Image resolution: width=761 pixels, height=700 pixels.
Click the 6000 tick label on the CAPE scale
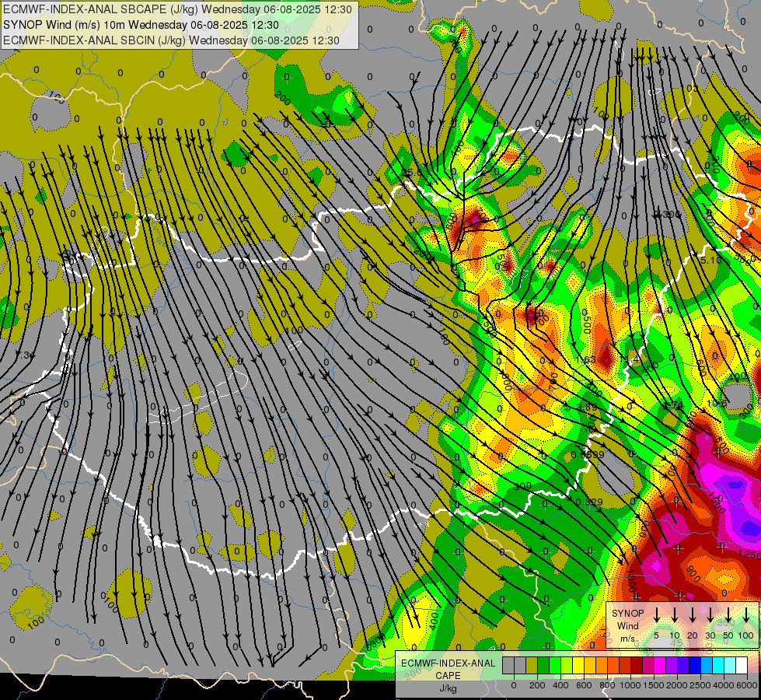(x=747, y=685)
